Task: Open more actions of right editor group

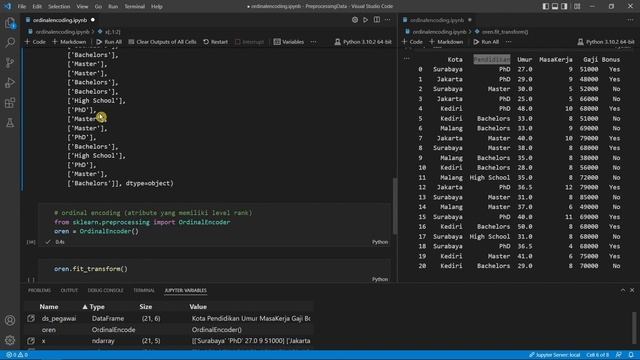Action: [631, 20]
